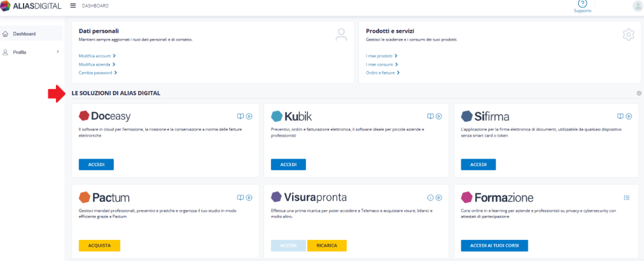Click ACCEDI AI TUOI CORSI button
Screen dimensions: 644x261
coord(494,245)
